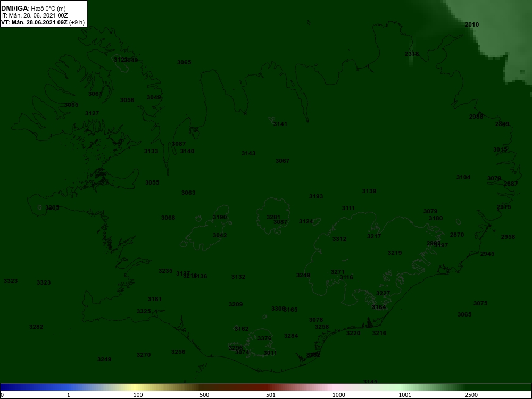Click the 3181 value
Screen dimensions: 532x399
coord(155,299)
